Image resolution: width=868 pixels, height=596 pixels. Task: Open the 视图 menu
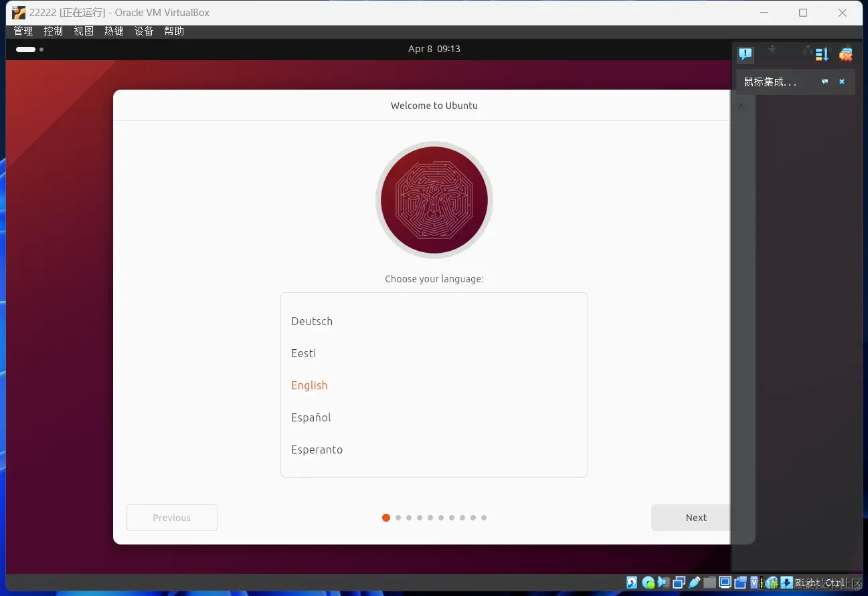[84, 31]
